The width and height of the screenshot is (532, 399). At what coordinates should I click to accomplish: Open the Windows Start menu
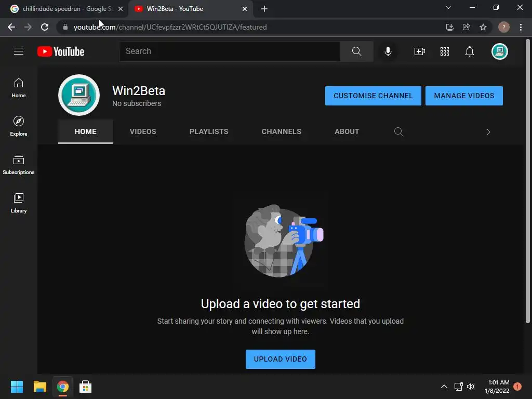[x=17, y=387]
